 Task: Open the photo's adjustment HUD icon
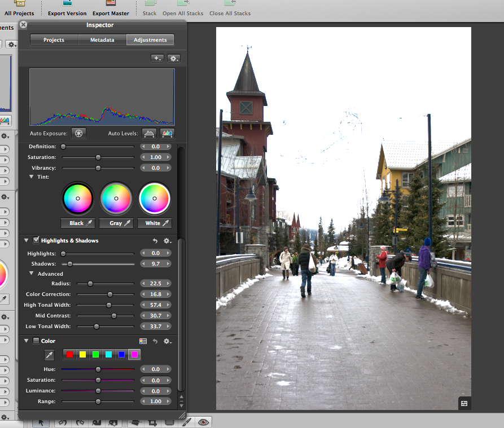[x=464, y=403]
